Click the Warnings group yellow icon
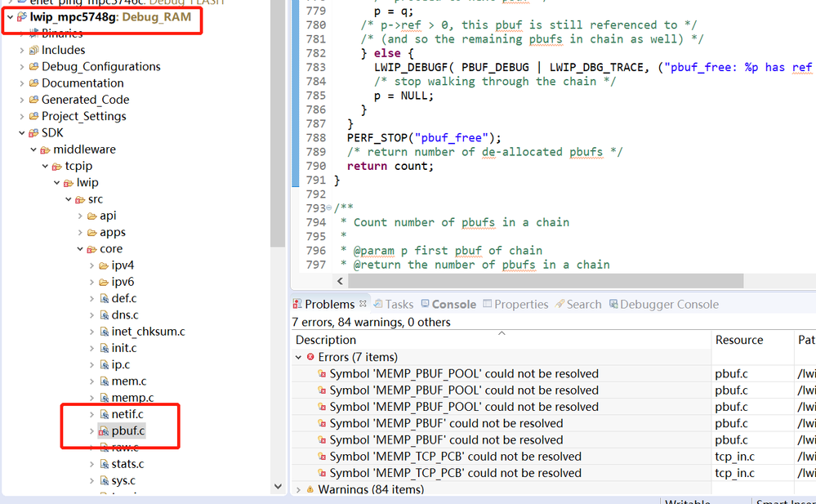The width and height of the screenshot is (816, 504). coord(310,489)
